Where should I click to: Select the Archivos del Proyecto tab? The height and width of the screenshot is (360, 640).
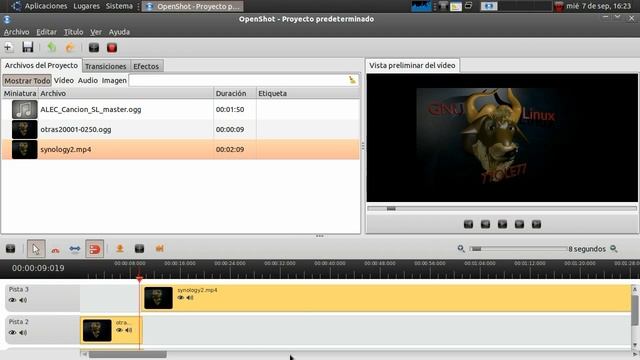[41, 65]
